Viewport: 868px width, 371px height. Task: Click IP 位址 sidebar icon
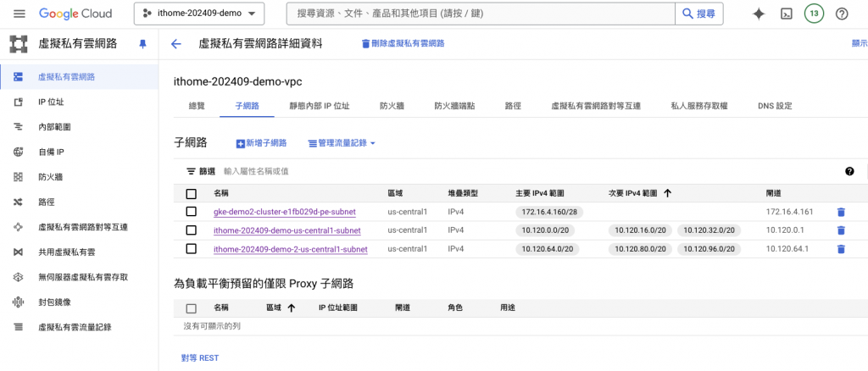[x=19, y=102]
